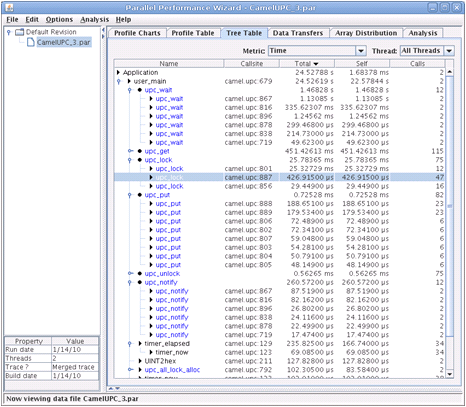Select the Tree Table tab
The height and width of the screenshot is (407, 466).
(244, 33)
